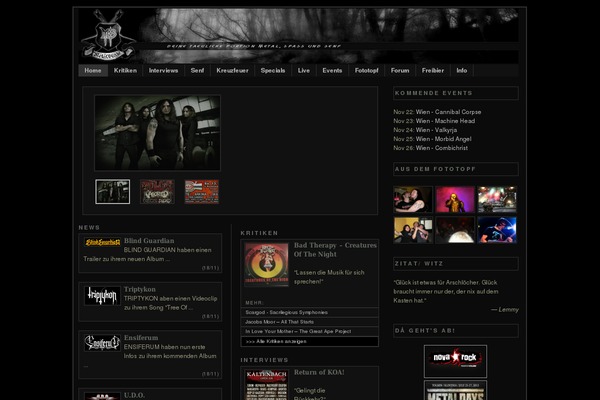This screenshot has width=600, height=400.
Task: Click Alle Kritiken anzeigen button
Action: coord(310,341)
